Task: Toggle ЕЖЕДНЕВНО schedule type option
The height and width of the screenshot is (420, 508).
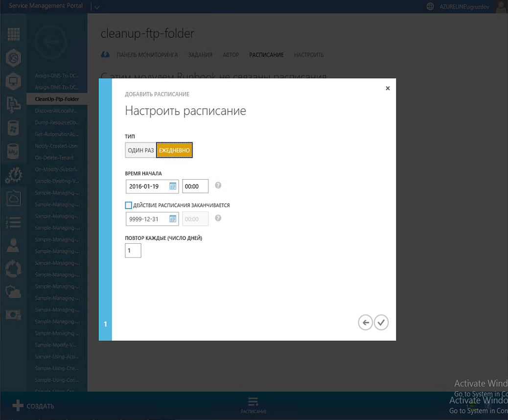Action: click(x=174, y=150)
